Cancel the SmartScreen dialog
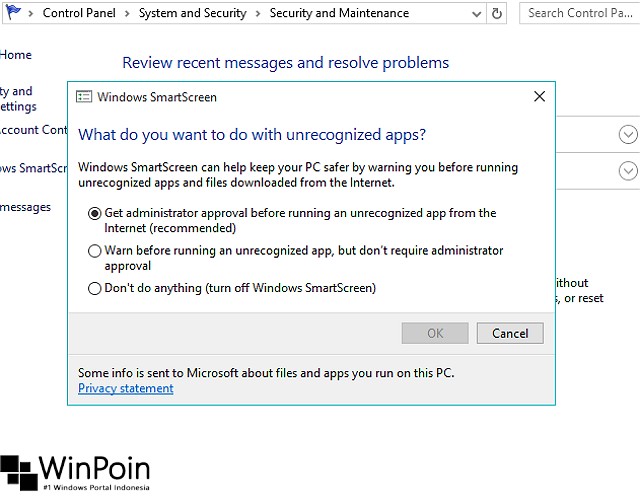This screenshot has height=503, width=640. tap(510, 333)
